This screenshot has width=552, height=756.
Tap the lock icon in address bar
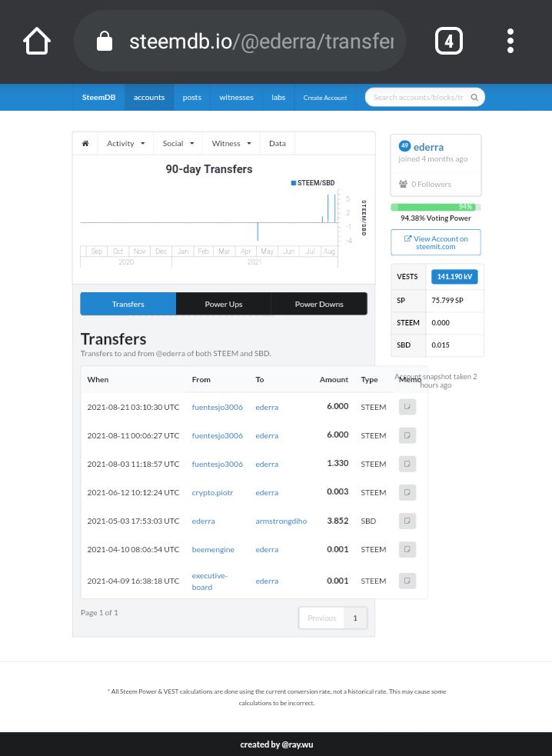pyautogui.click(x=104, y=41)
